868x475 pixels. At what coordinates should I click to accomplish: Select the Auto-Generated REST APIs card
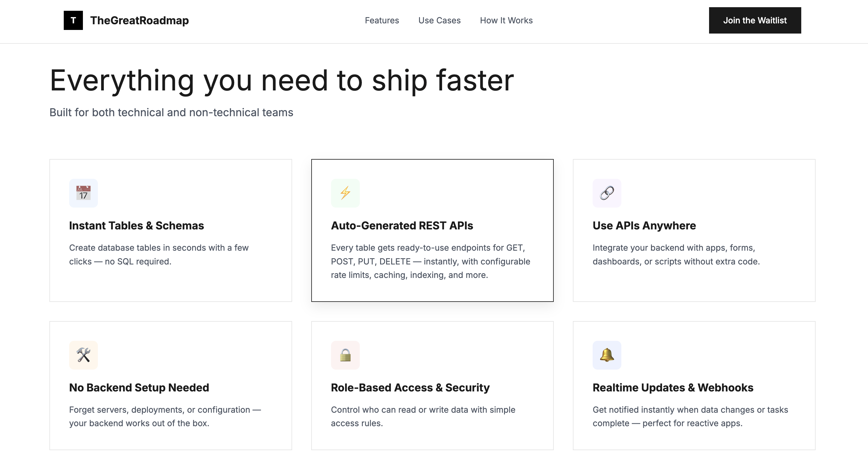[432, 230]
